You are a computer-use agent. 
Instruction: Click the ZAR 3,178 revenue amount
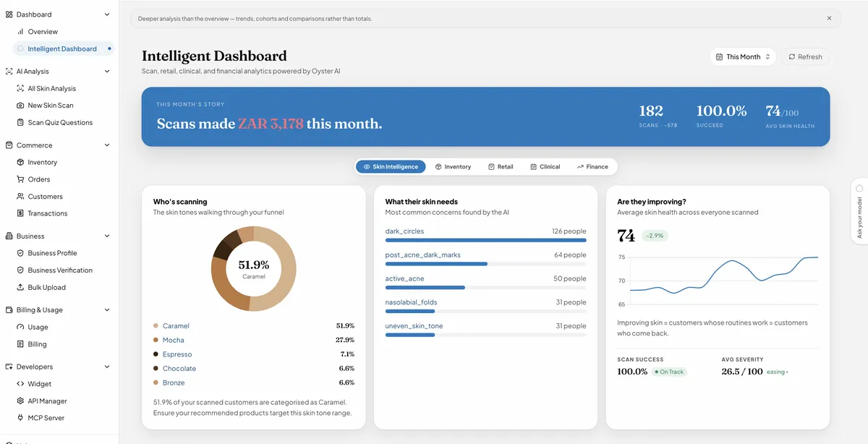pos(271,124)
